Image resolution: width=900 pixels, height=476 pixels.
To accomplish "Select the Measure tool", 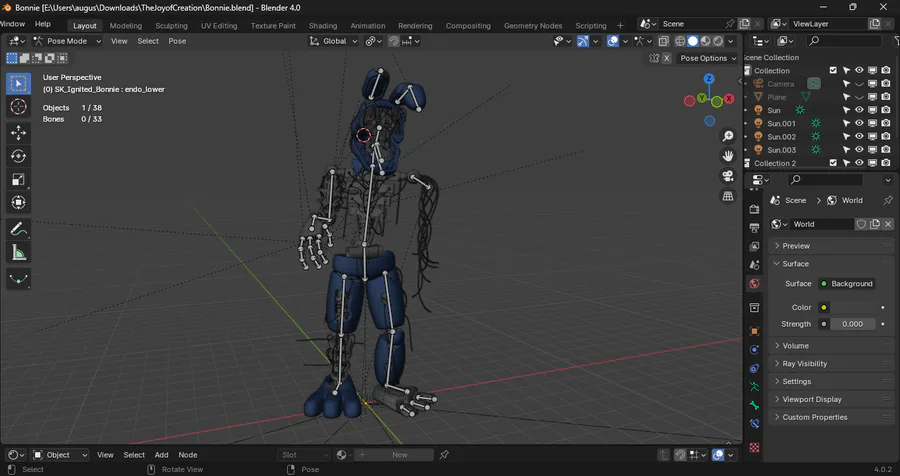I will click(18, 253).
